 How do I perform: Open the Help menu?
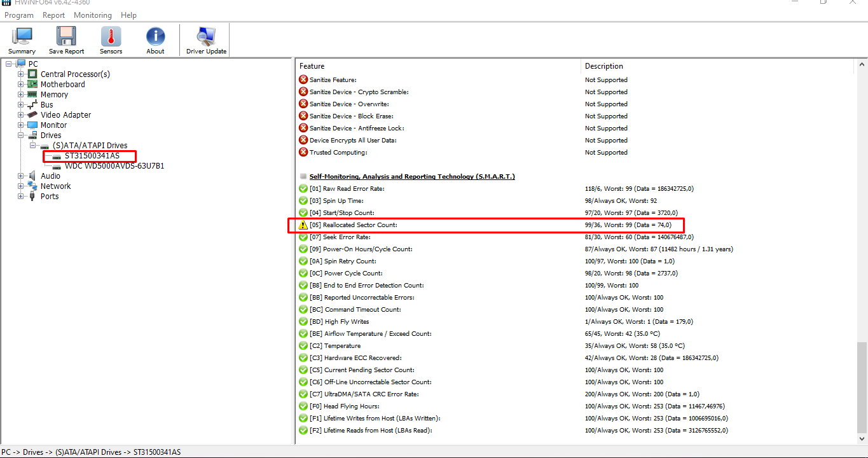click(x=128, y=15)
